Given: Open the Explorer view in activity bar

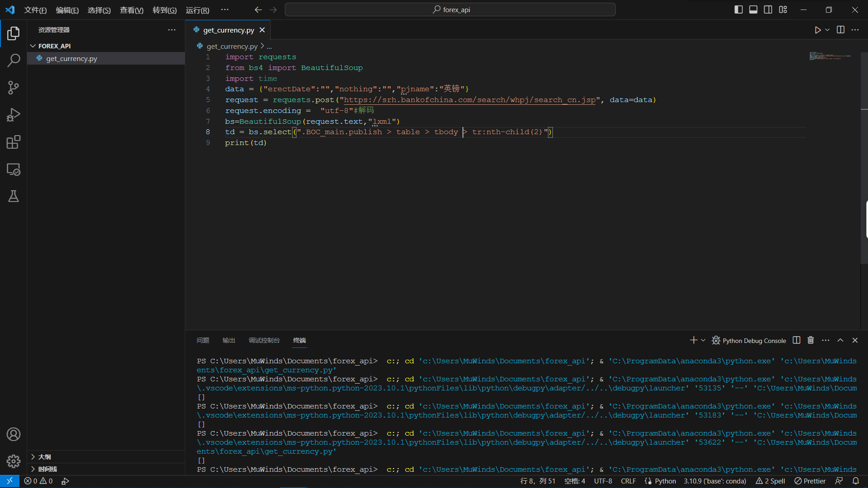Looking at the screenshot, I should pyautogui.click(x=14, y=33).
